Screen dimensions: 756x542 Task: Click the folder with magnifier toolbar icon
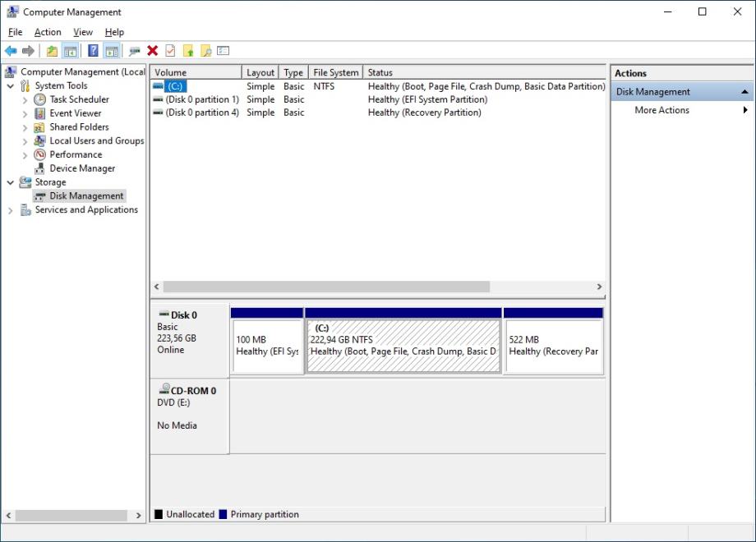(205, 51)
